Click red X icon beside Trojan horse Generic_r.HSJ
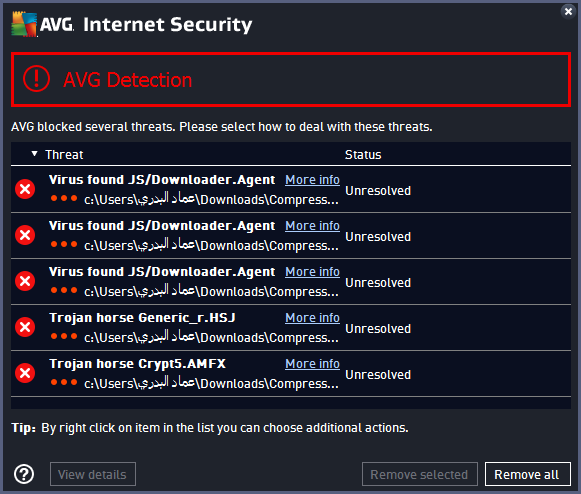 [x=25, y=327]
